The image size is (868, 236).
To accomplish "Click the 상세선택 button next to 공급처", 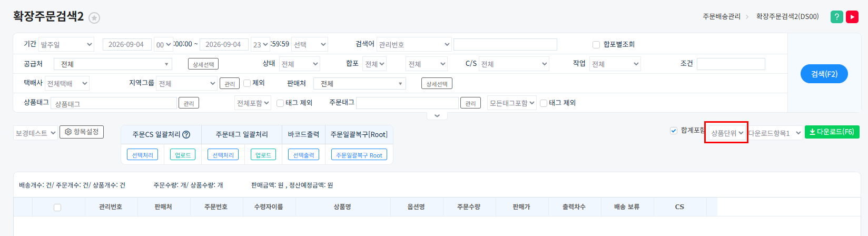I will pos(203,64).
